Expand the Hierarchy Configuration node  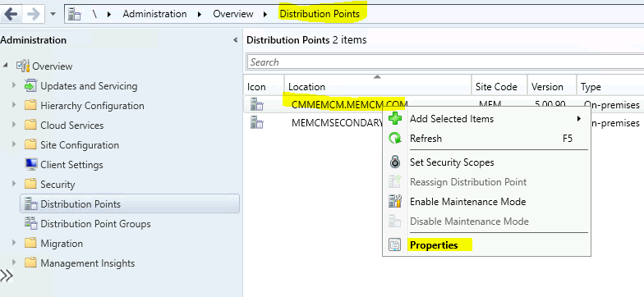(14, 105)
